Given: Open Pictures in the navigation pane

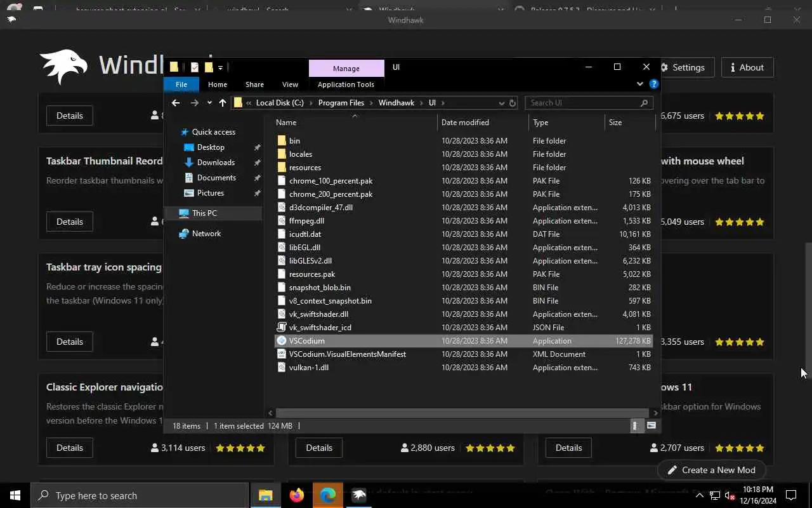Looking at the screenshot, I should click(x=210, y=193).
